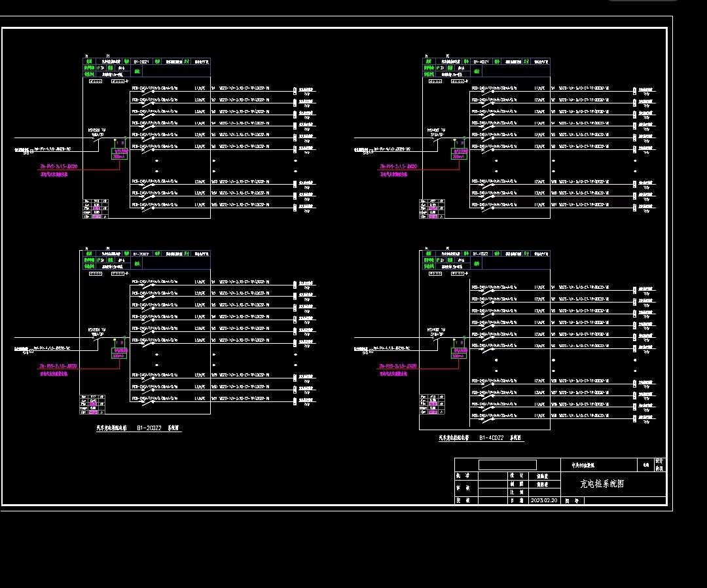Pick the green 300mA box in bottom-right diagram
Image resolution: width=707 pixels, height=588 pixels.
pyautogui.click(x=458, y=354)
